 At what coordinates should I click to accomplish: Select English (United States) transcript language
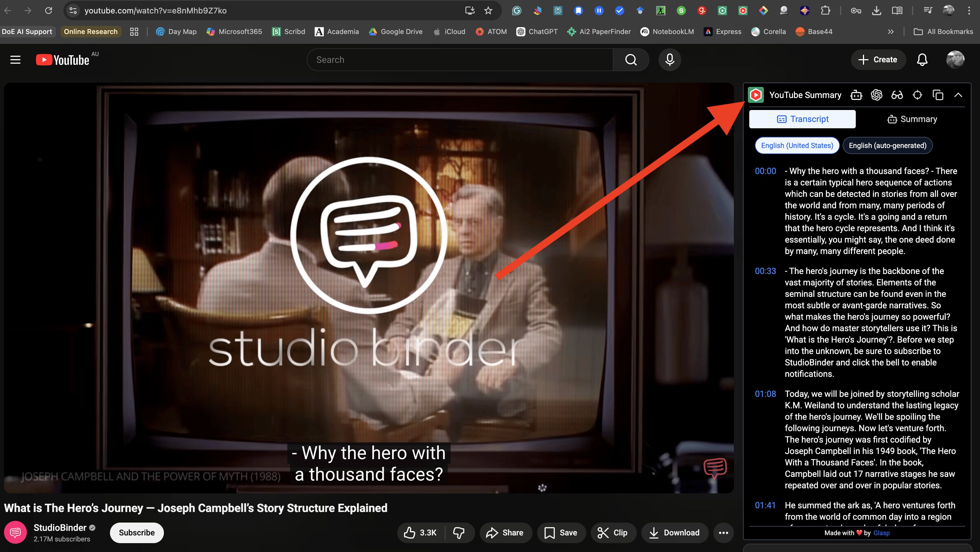(797, 145)
